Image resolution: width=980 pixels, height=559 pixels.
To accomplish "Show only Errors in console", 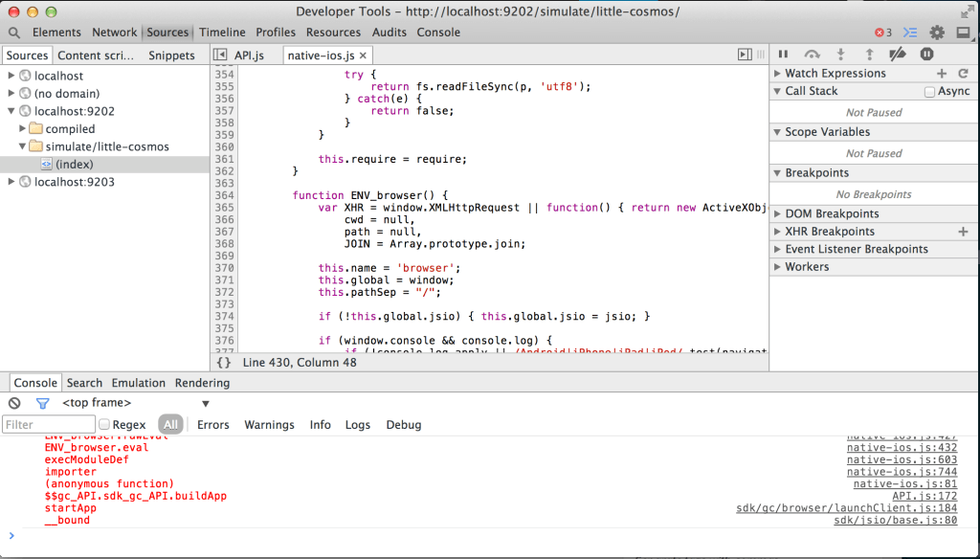I will (x=213, y=424).
